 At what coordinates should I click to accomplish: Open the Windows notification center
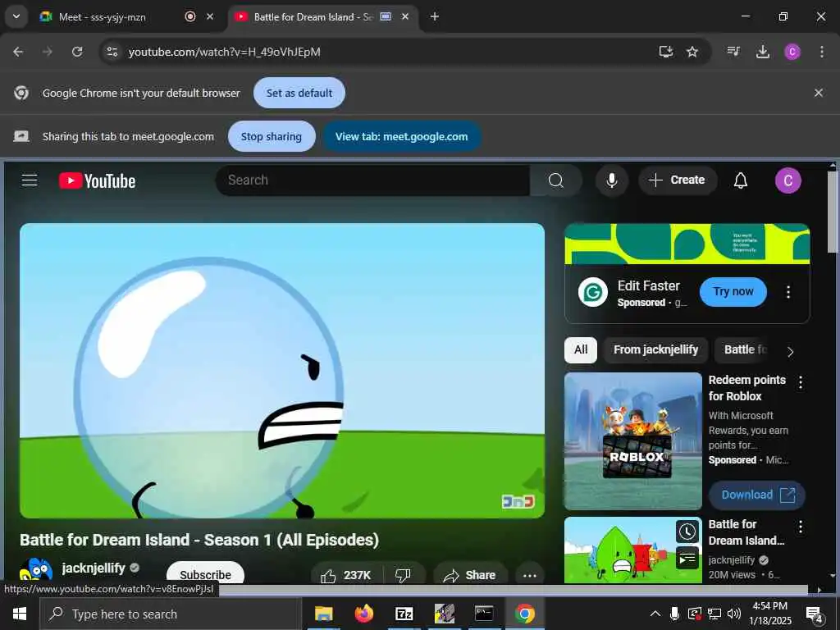click(814, 614)
